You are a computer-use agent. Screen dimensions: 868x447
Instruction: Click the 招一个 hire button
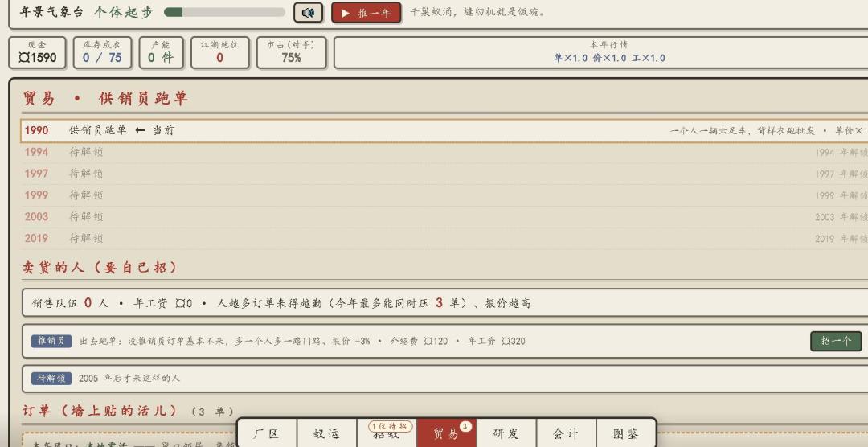(x=835, y=341)
